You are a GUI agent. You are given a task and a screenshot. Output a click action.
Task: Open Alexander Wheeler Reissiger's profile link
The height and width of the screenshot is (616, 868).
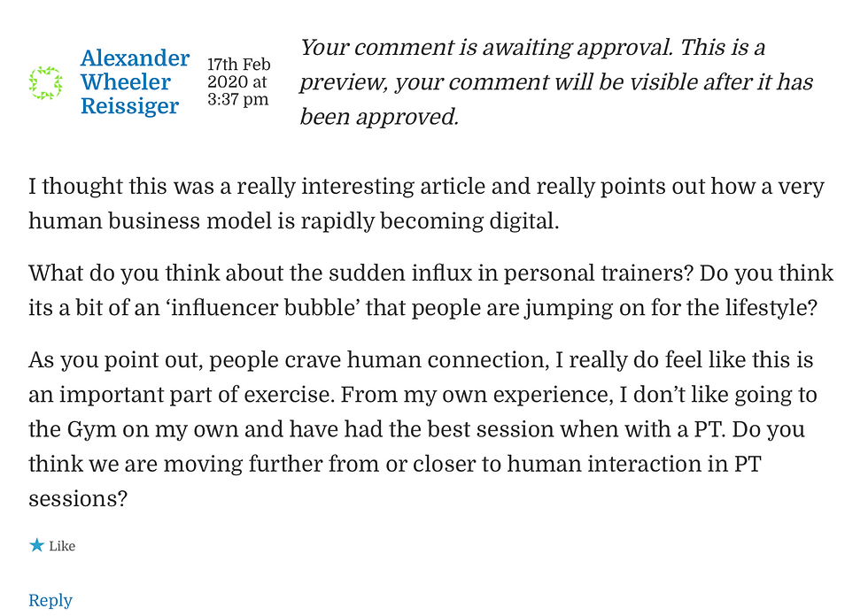(135, 81)
